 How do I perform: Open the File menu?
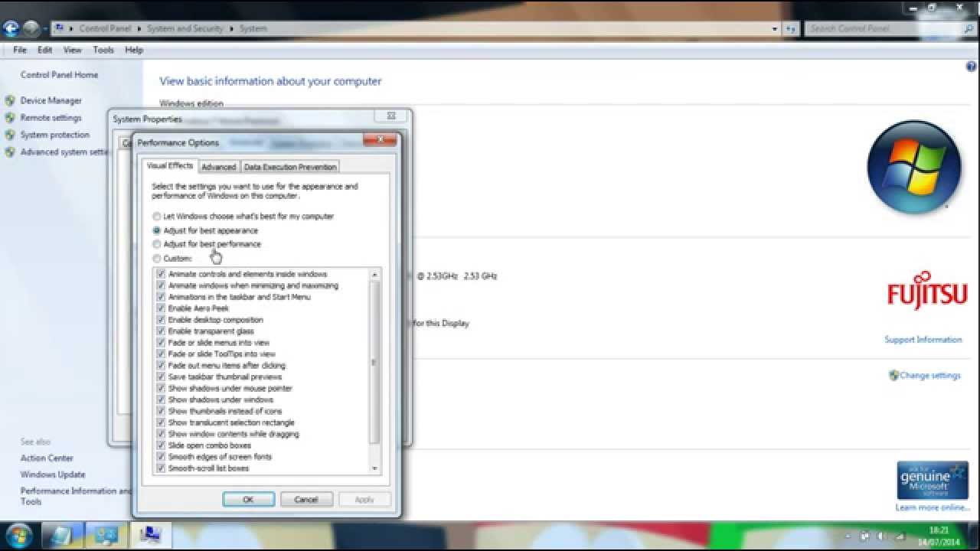click(x=20, y=50)
